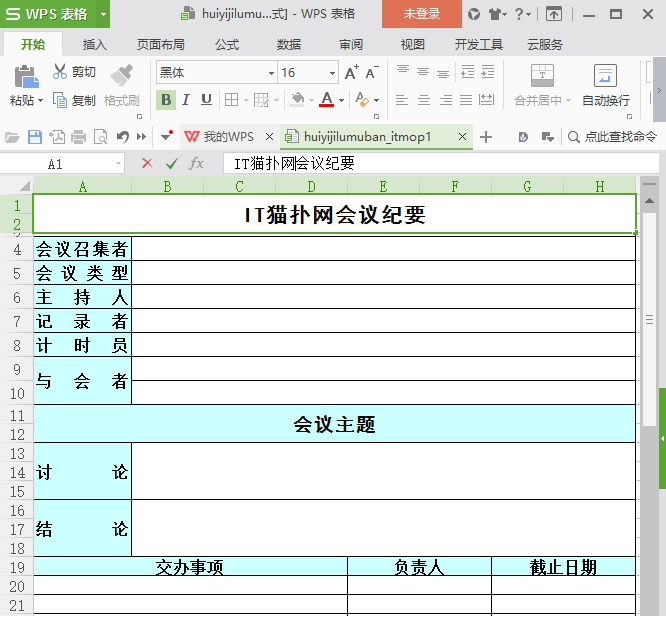Viewport: 666px width, 640px height.
Task: Expand the fill color dropdown arrow
Action: pos(311,101)
